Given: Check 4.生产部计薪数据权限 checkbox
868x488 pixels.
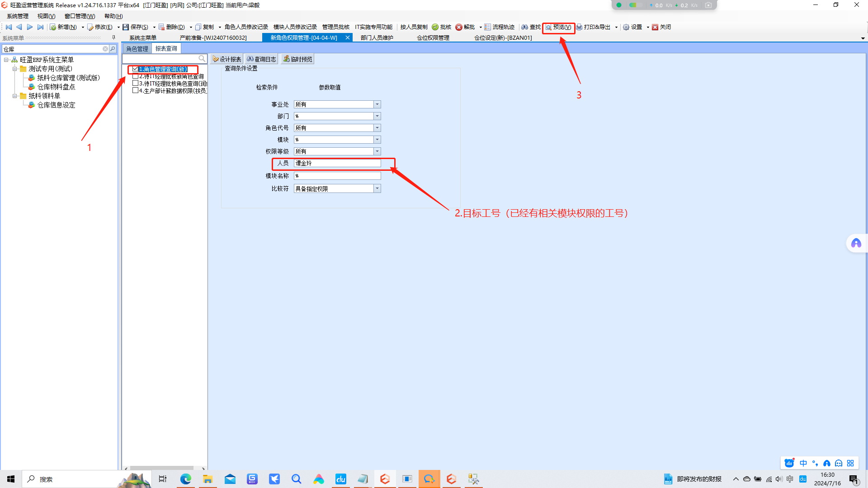Looking at the screenshot, I should pos(135,90).
